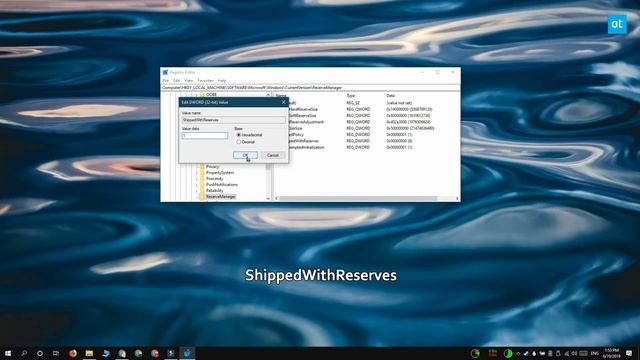Select Decimal base radio button
This screenshot has width=640, height=360.
tap(239, 142)
